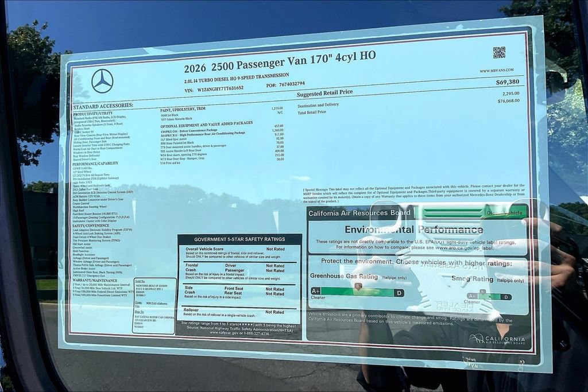Click the 'Sold To' dealer address box
The height and width of the screenshot is (392, 588).
pyautogui.click(x=154, y=306)
